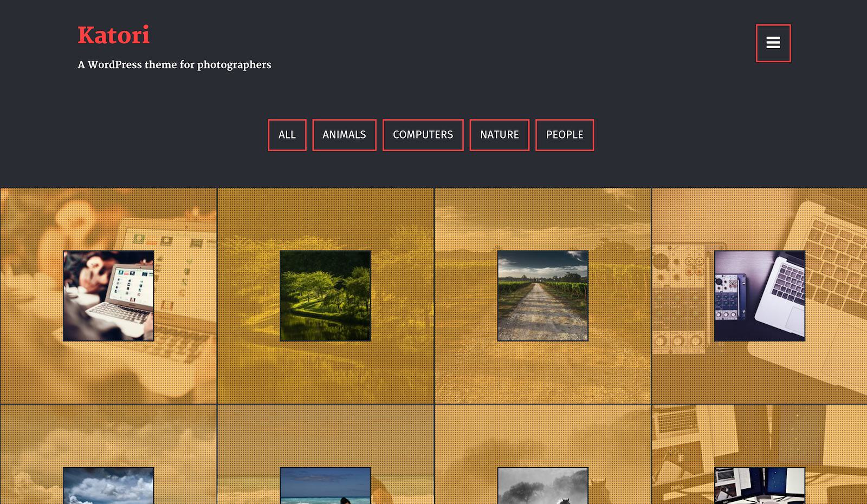Image resolution: width=867 pixels, height=504 pixels.
Task: Click the Katori site title
Action: (x=113, y=36)
